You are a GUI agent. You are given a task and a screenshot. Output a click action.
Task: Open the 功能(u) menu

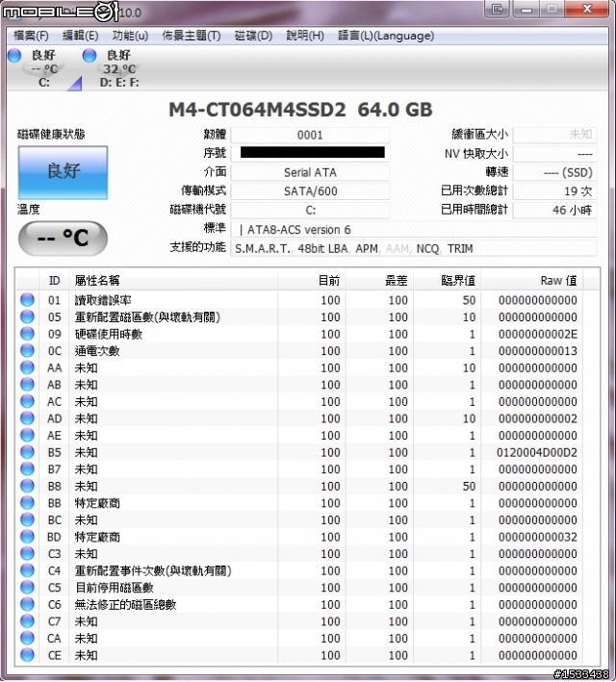(x=130, y=36)
